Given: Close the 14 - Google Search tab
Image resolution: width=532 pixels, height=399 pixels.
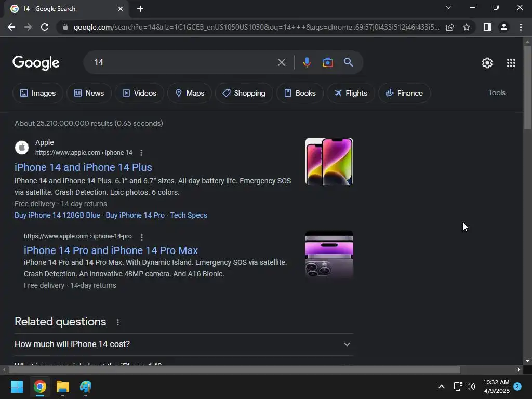Looking at the screenshot, I should [x=121, y=9].
